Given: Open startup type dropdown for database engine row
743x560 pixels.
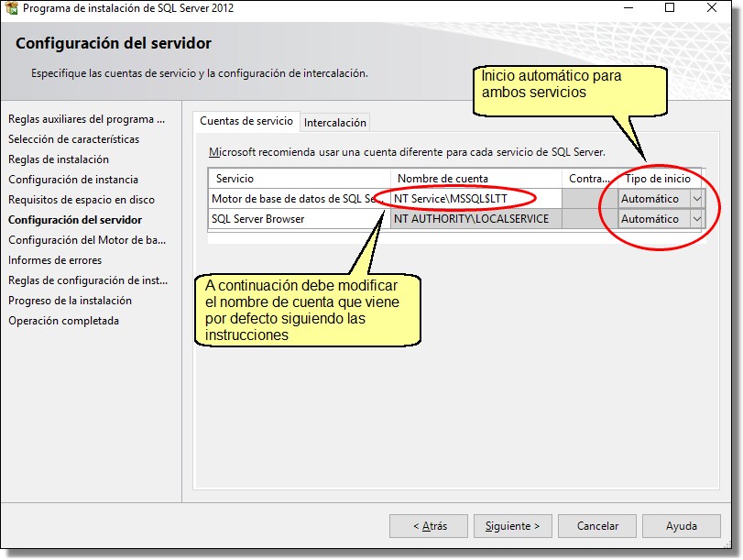Looking at the screenshot, I should tap(696, 199).
